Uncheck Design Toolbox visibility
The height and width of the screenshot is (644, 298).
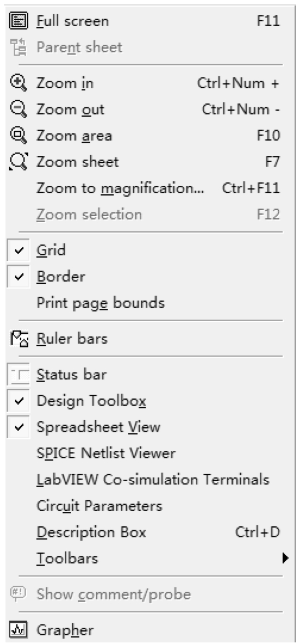(17, 401)
